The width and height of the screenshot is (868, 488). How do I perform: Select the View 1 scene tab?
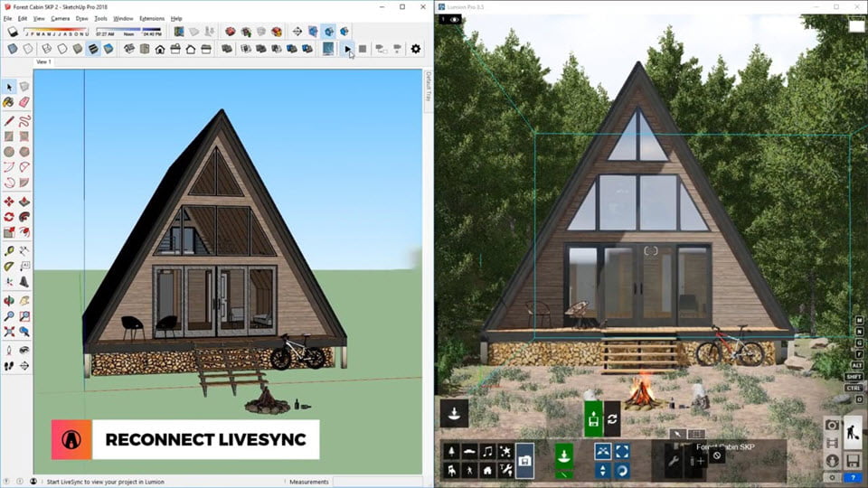(x=43, y=62)
